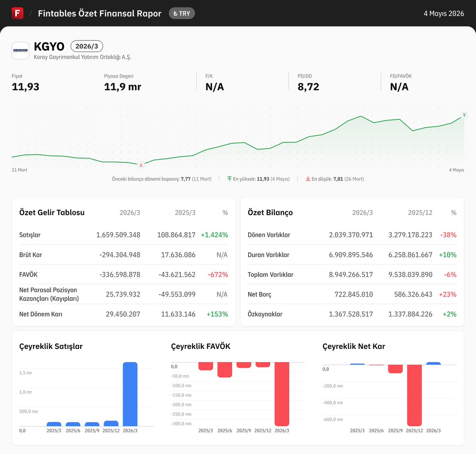Click the FAVÖK change -672%
The height and width of the screenshot is (454, 476).
[x=218, y=274]
